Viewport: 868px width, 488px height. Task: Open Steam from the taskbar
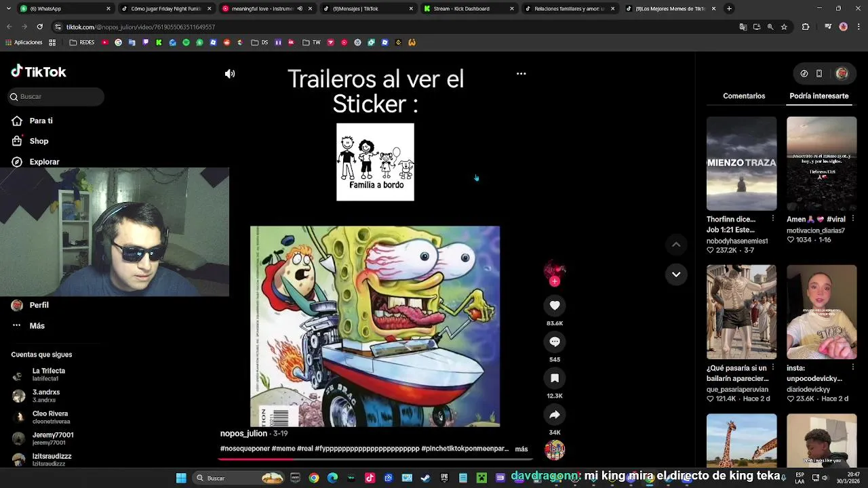(425, 478)
